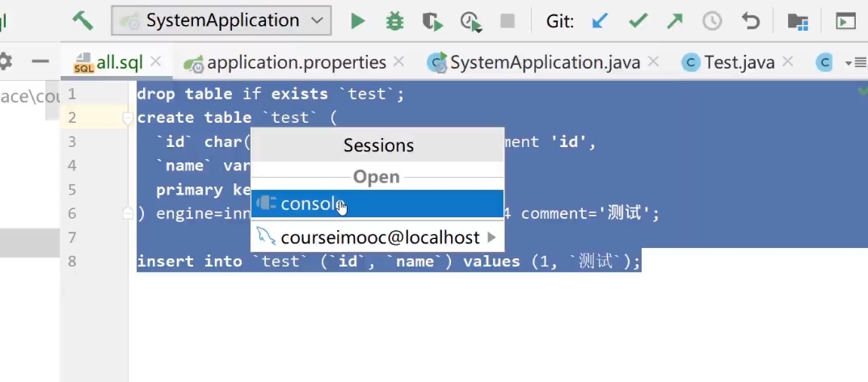868x382 pixels.
Task: Open the SystemApplication run configuration dropdown
Action: (x=221, y=21)
